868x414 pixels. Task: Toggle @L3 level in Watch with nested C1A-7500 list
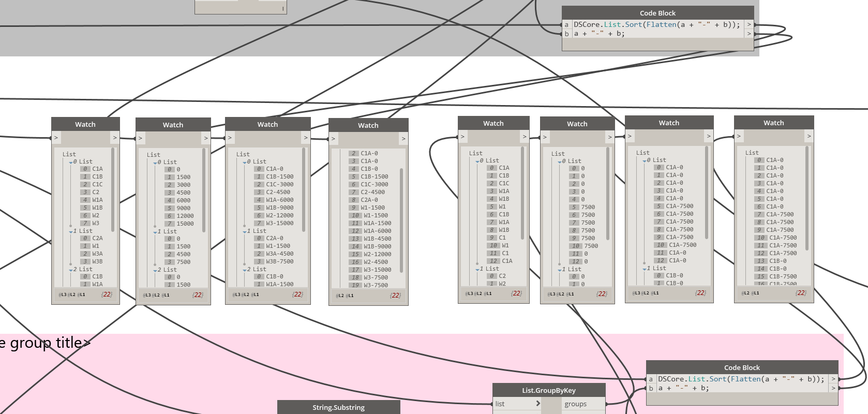pyautogui.click(x=636, y=293)
